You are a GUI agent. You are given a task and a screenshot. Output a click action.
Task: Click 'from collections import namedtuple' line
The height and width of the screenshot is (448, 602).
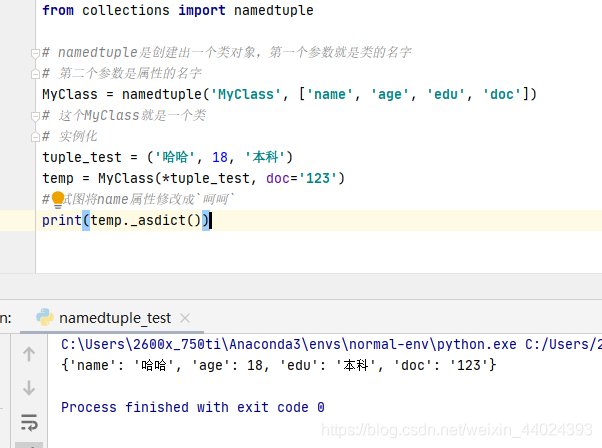click(178, 10)
